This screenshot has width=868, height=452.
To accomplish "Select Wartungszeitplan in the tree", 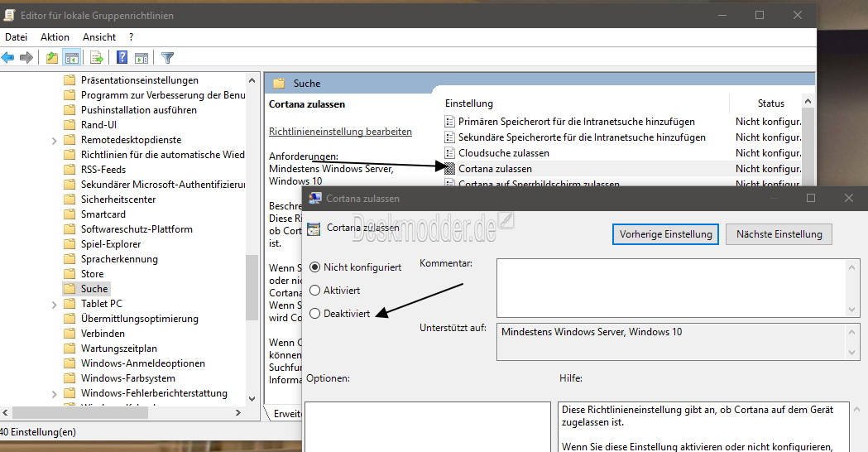I will (119, 349).
